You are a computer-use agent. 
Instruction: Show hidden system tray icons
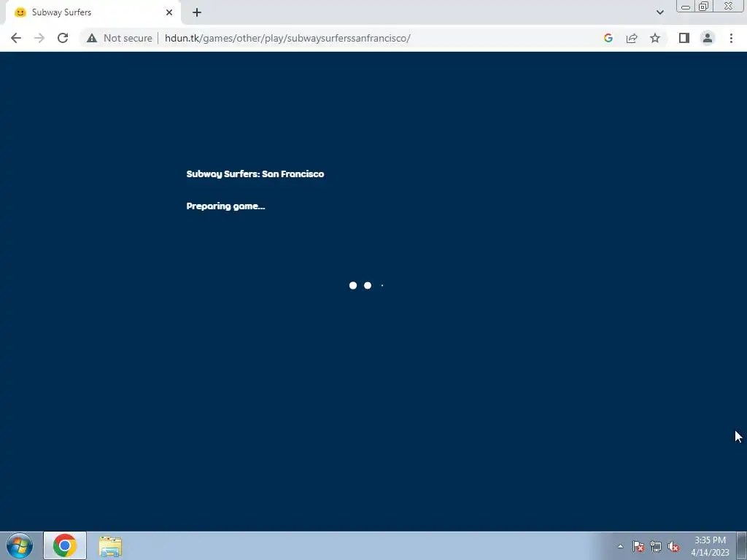coord(620,546)
